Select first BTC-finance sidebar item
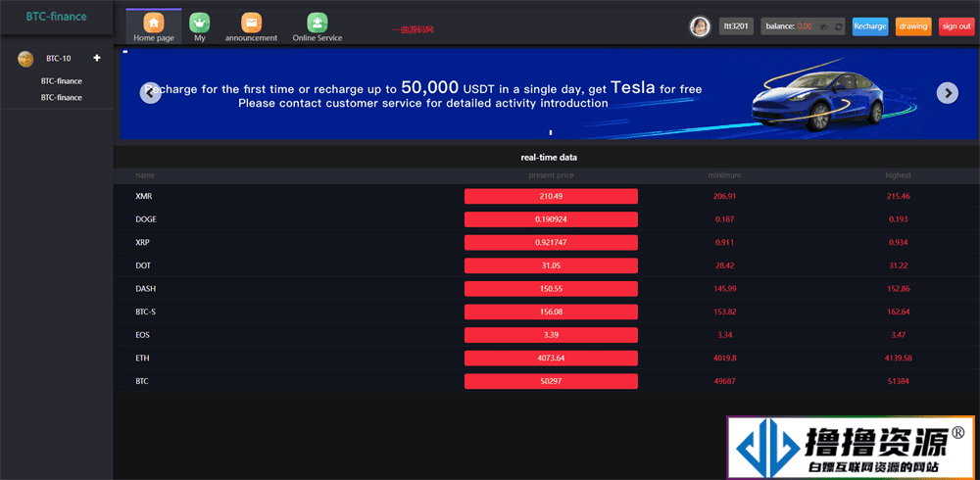Viewport: 980px width, 480px height. coord(61,81)
